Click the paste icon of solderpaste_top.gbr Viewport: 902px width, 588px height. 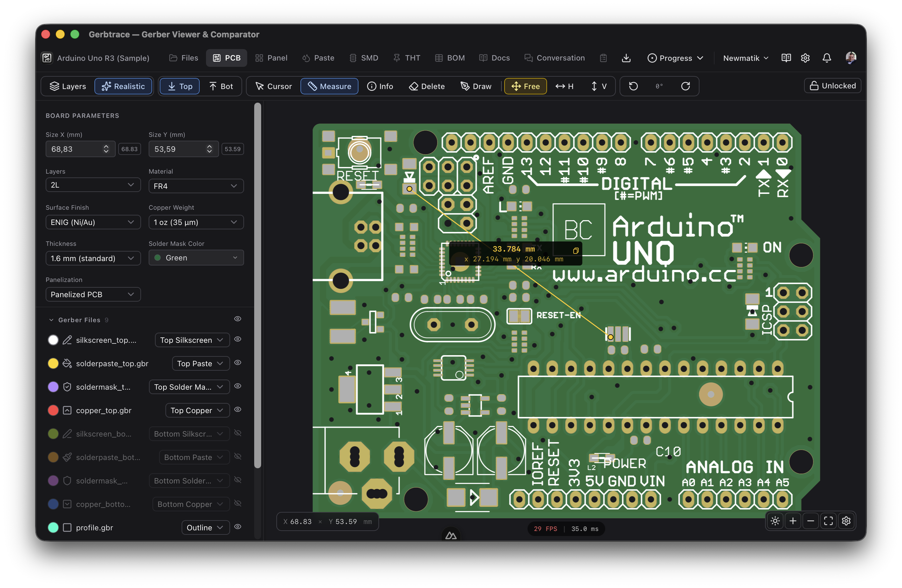tap(67, 364)
